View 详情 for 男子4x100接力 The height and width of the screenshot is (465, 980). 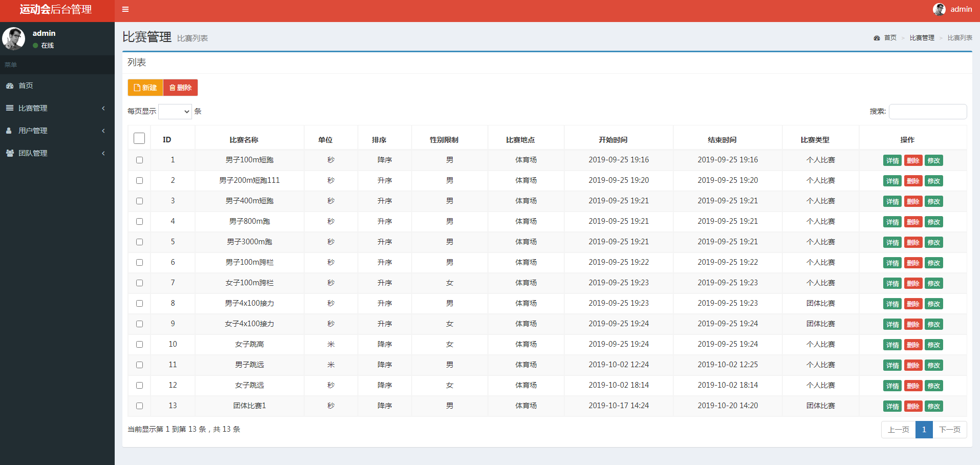[892, 304]
